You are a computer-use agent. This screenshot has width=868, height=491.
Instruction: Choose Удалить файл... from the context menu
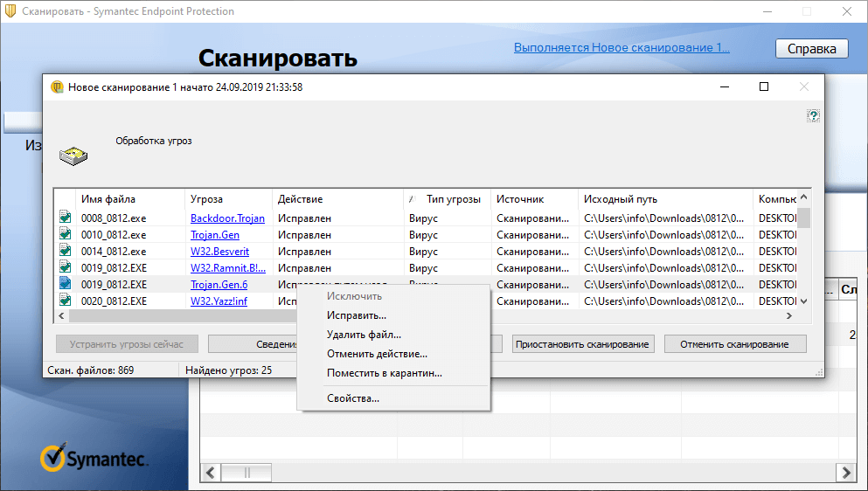tap(364, 335)
